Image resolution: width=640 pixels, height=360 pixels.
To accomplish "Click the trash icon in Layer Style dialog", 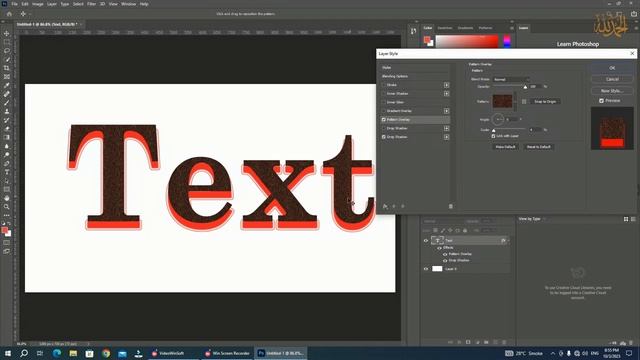I will [x=451, y=207].
